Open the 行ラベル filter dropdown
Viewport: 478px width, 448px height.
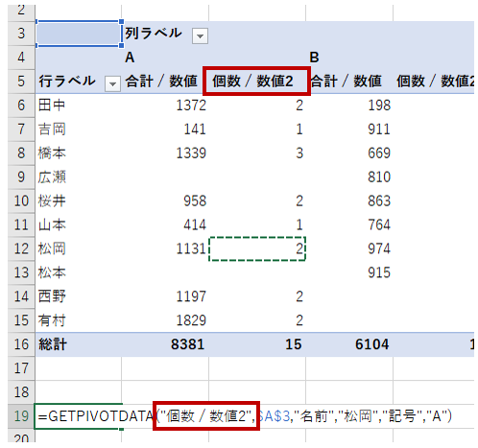pyautogui.click(x=112, y=83)
